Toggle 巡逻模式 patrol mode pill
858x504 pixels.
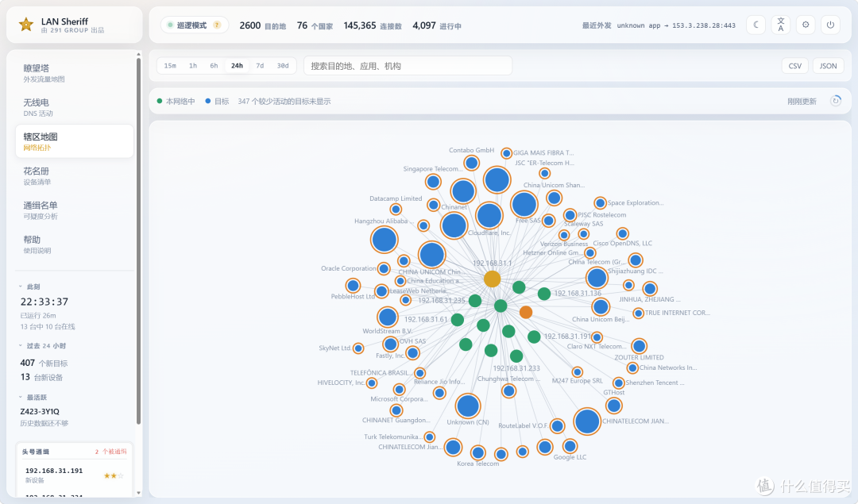[195, 25]
